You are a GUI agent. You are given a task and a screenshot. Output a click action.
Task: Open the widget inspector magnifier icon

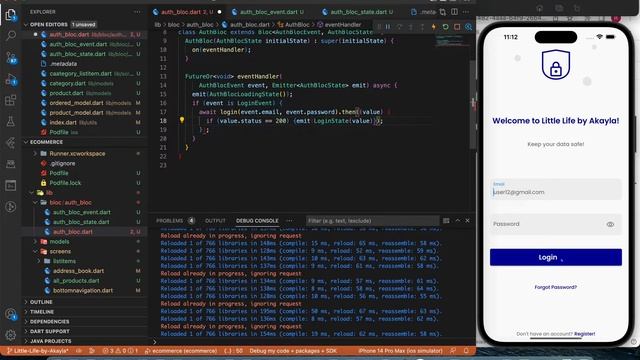point(469,27)
